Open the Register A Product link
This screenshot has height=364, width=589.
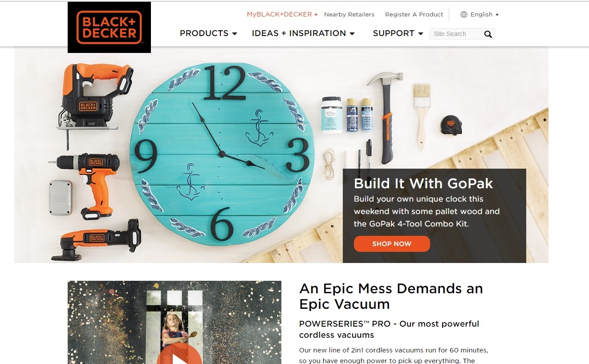click(x=414, y=15)
